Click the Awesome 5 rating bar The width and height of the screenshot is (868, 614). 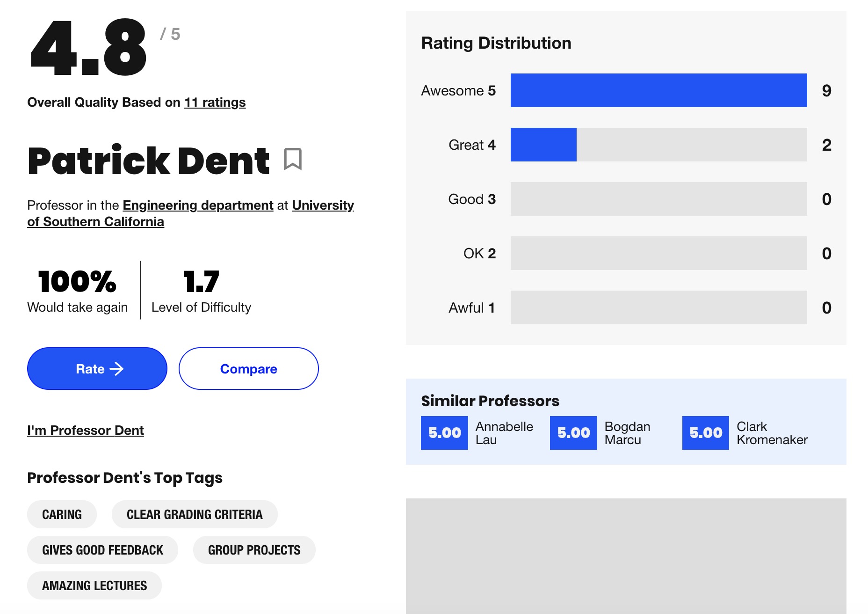point(659,91)
